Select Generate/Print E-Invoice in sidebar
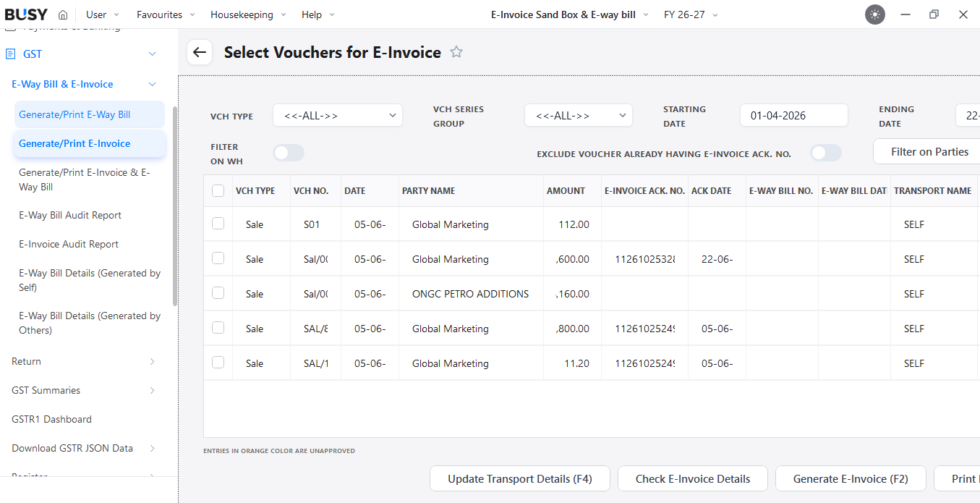Screen dimensions: 980x503 point(89,143)
